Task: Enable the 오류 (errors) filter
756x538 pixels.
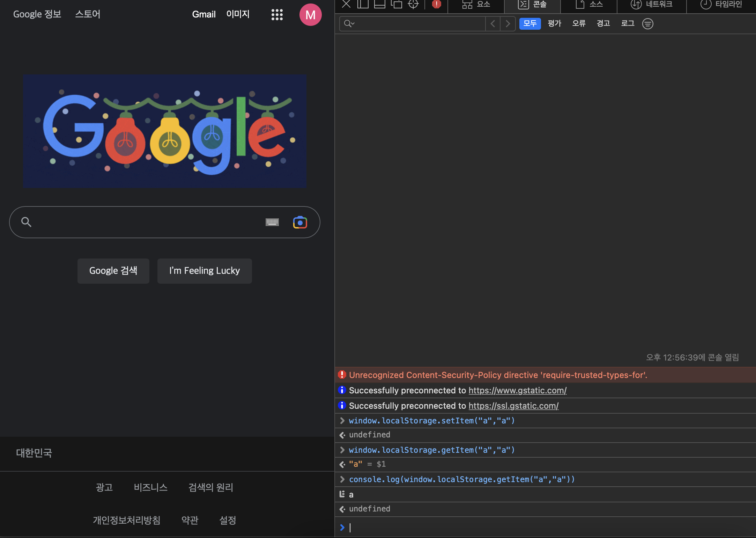Action: click(x=579, y=23)
